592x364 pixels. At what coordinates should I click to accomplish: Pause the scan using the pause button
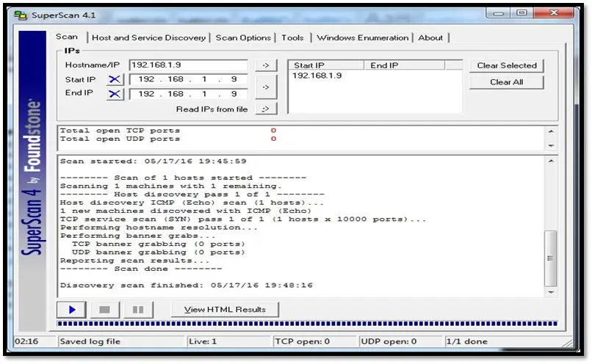pyautogui.click(x=137, y=310)
